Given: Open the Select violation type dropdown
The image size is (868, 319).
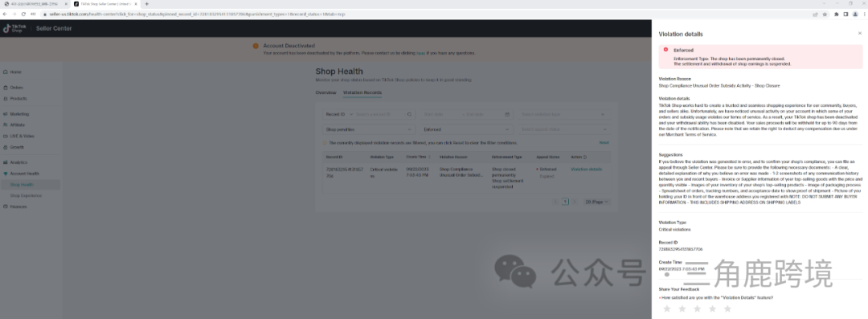Looking at the screenshot, I should tap(563, 114).
